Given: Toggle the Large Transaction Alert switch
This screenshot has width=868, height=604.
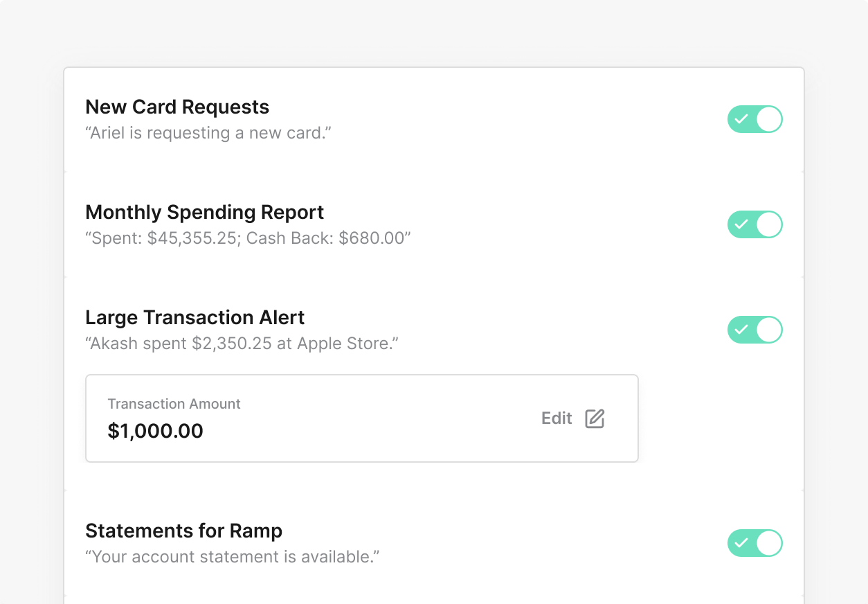Looking at the screenshot, I should pos(754,330).
